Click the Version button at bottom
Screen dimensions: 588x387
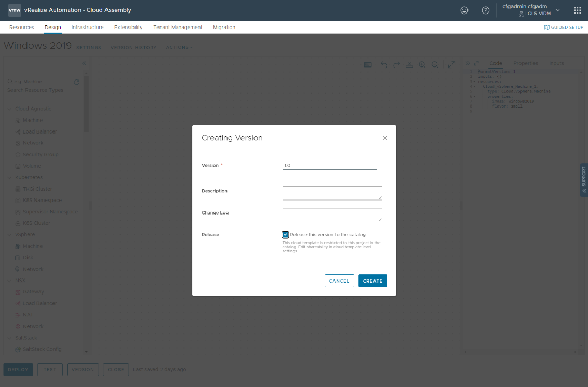tap(83, 369)
